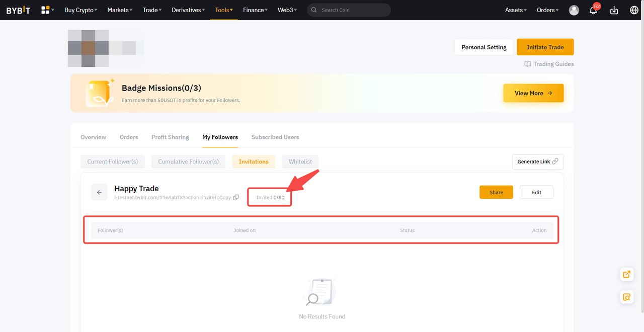Image resolution: width=644 pixels, height=332 pixels.
Task: Click the Bybit logo
Action: [x=18, y=10]
